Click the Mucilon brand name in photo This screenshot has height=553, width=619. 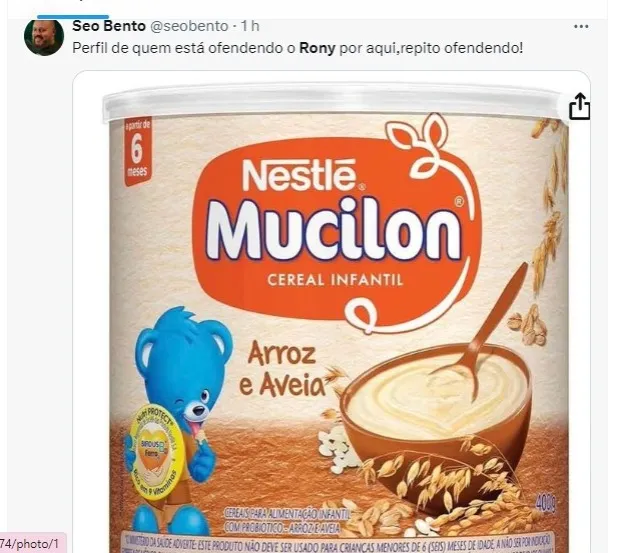(334, 229)
